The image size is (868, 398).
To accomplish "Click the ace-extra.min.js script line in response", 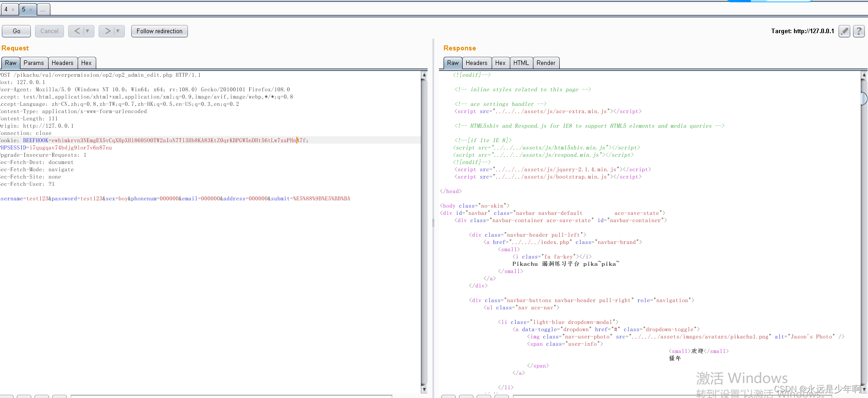I will pyautogui.click(x=548, y=111).
